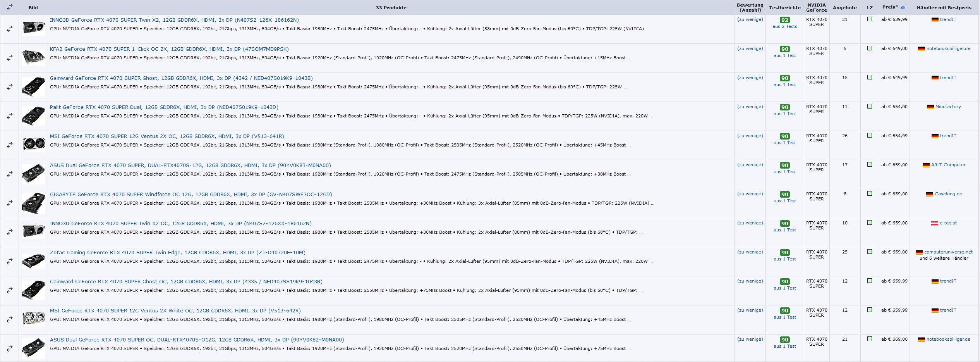Click e-tec.at merchant link

pyautogui.click(x=948, y=223)
